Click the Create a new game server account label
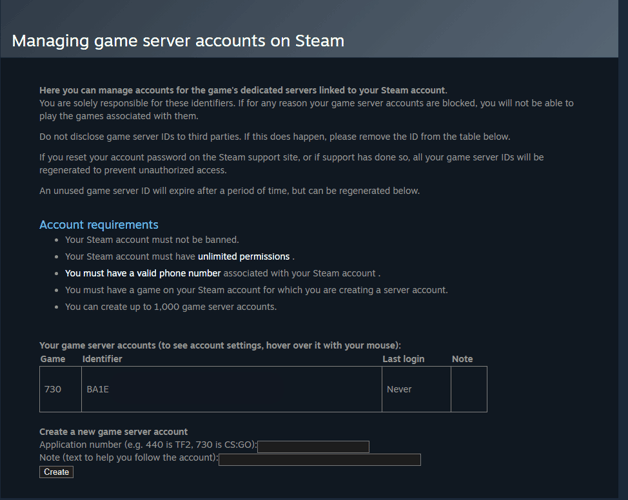The width and height of the screenshot is (628, 500). 113,432
